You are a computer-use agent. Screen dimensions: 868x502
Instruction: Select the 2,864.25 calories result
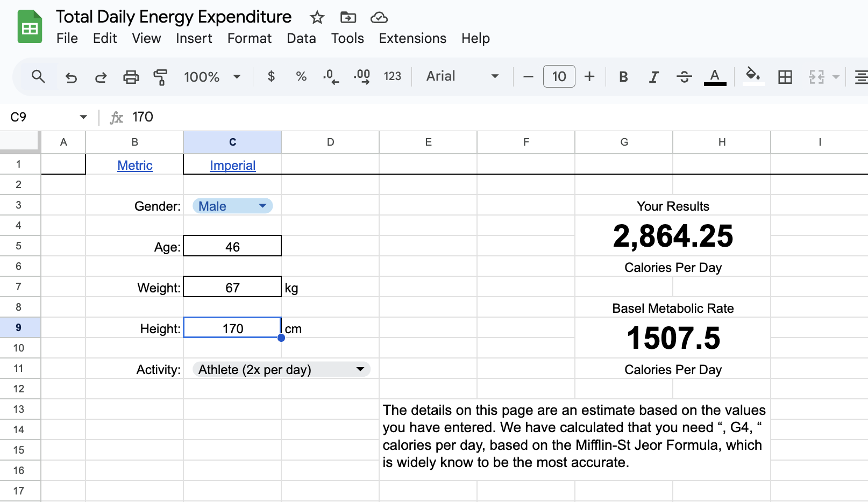point(673,236)
